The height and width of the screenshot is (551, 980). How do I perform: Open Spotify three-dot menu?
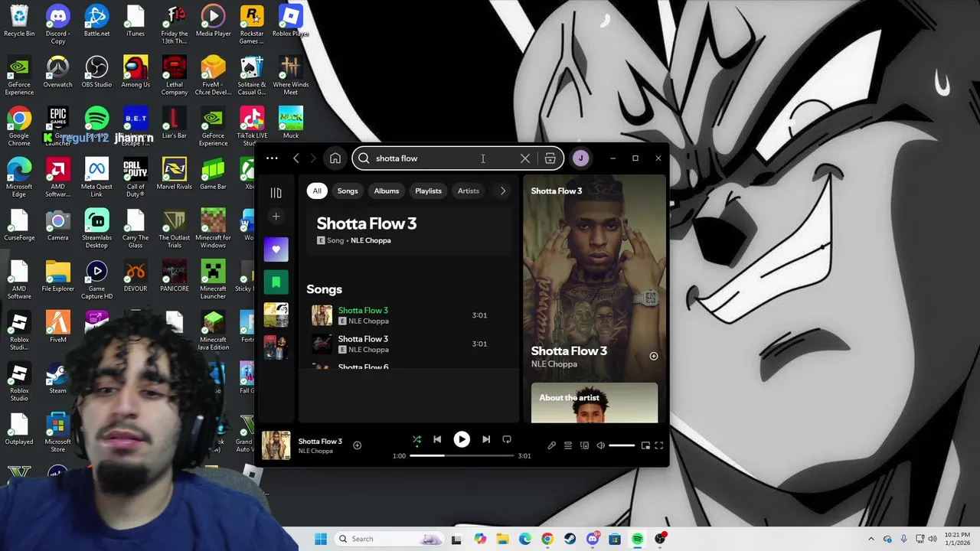[x=272, y=158]
